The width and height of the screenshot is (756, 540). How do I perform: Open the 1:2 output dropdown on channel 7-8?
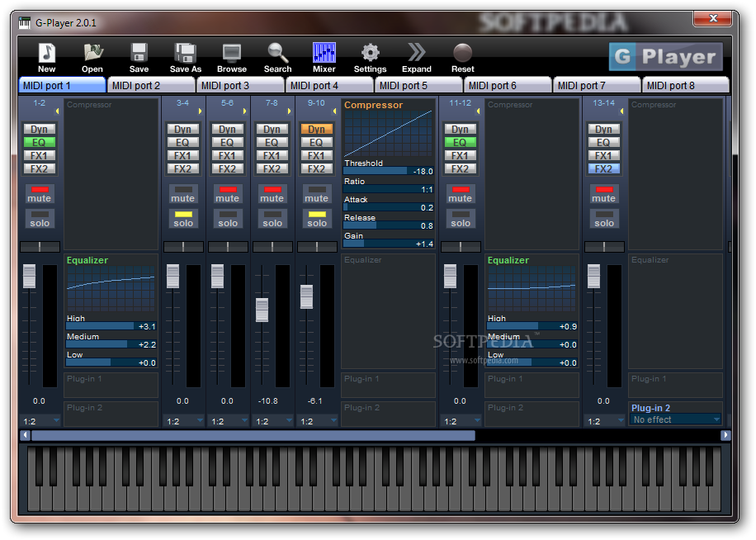pos(273,421)
